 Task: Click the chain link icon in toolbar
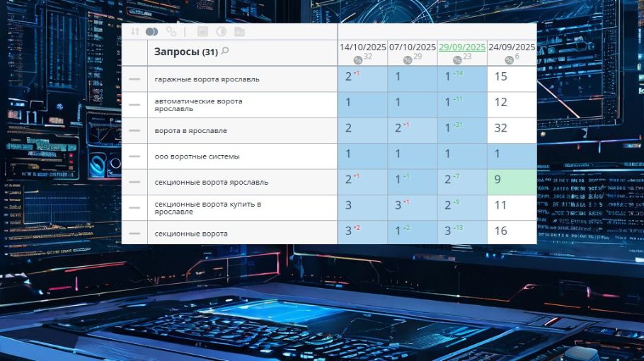(171, 32)
